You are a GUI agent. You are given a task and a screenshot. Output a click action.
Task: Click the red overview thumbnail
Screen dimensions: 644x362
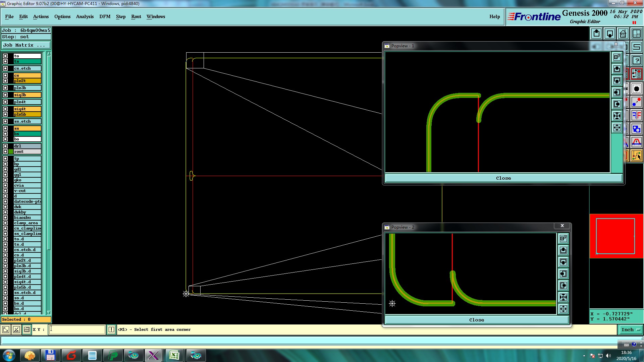(x=616, y=236)
